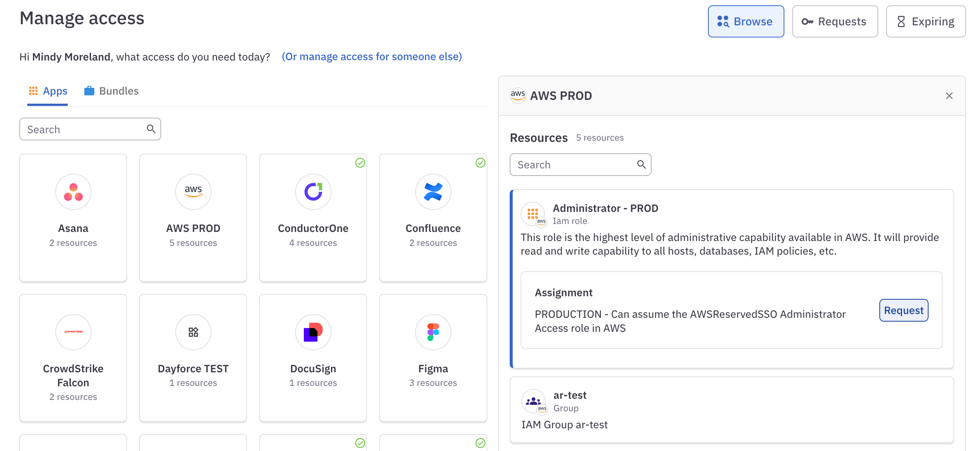Focus the Resources search field
The width and height of the screenshot is (980, 451).
(580, 164)
